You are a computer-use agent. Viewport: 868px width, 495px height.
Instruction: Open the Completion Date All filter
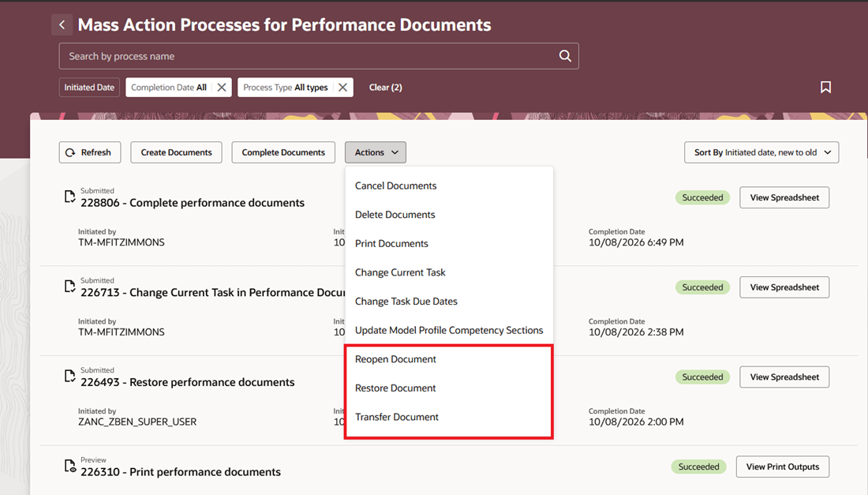coord(169,88)
